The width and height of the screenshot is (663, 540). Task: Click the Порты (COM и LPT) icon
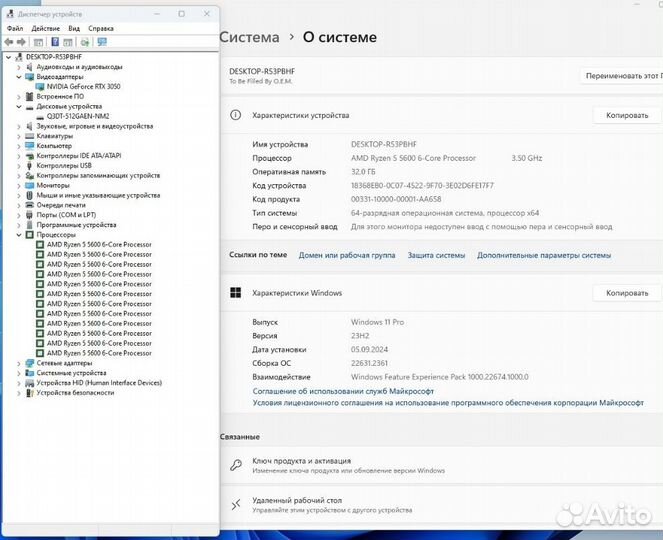click(x=30, y=215)
